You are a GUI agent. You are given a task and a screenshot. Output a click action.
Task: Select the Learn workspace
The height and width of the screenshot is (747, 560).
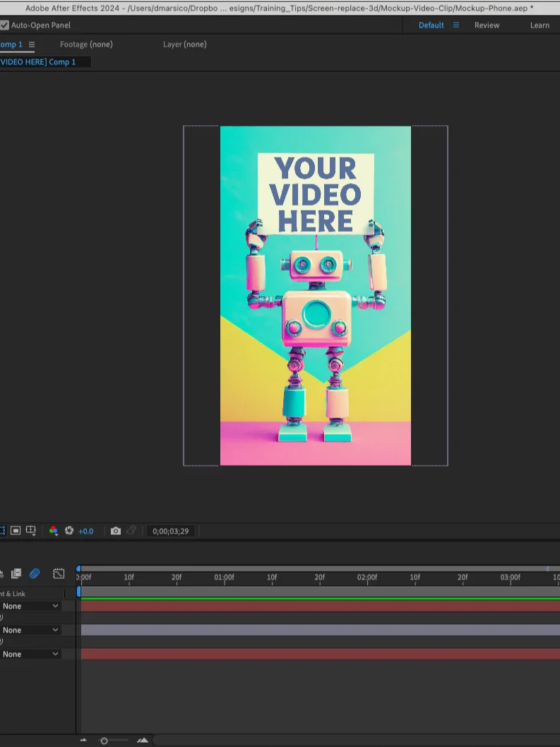[540, 25]
